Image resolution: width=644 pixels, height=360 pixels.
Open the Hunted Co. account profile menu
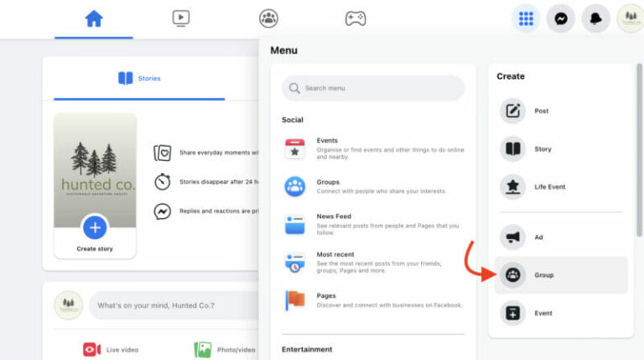pyautogui.click(x=630, y=18)
